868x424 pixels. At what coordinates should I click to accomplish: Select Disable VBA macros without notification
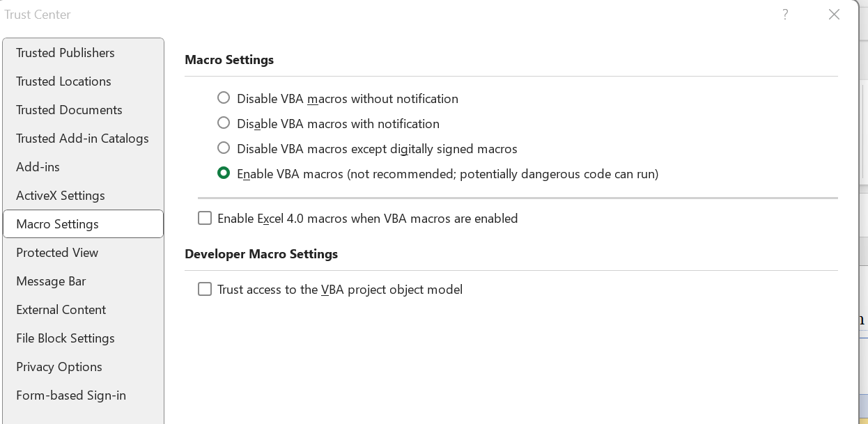point(224,98)
